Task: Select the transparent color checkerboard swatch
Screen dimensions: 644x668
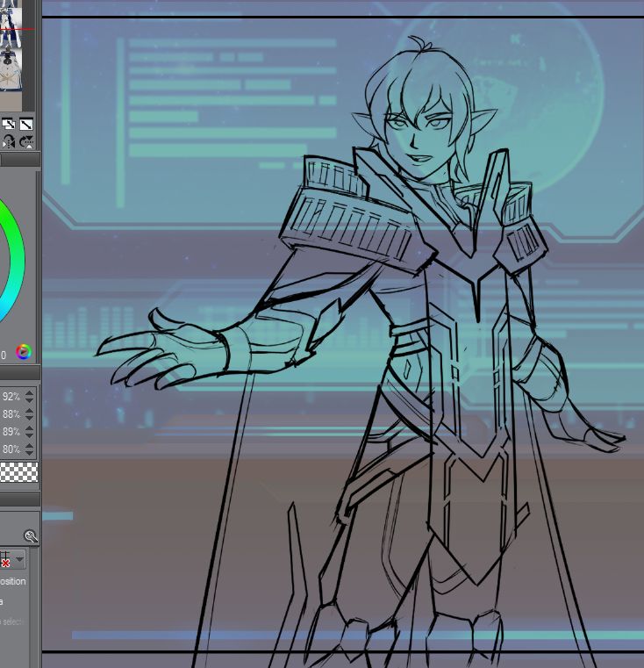Action: click(18, 472)
